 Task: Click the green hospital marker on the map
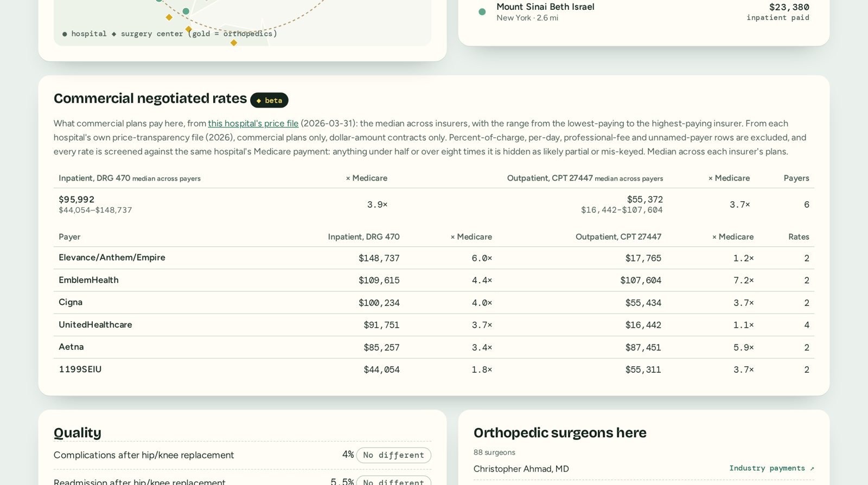click(186, 11)
